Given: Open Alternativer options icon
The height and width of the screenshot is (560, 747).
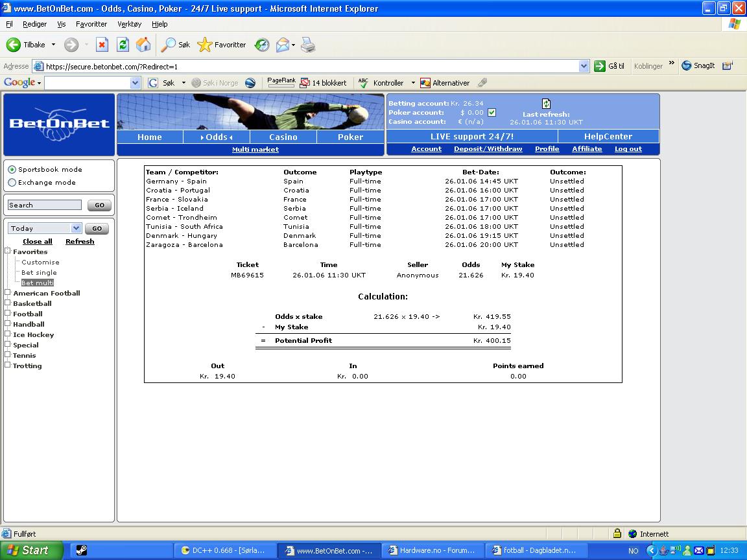Looking at the screenshot, I should click(425, 83).
